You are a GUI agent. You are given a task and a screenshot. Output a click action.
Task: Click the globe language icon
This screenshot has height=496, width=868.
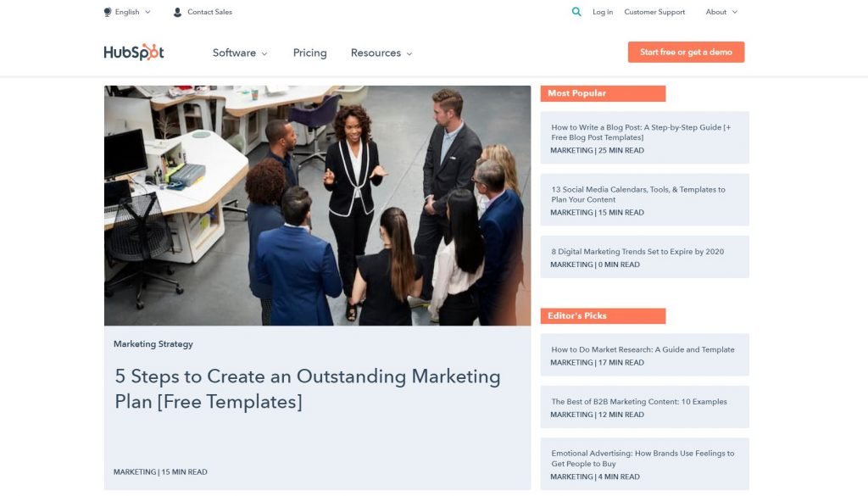coord(108,13)
